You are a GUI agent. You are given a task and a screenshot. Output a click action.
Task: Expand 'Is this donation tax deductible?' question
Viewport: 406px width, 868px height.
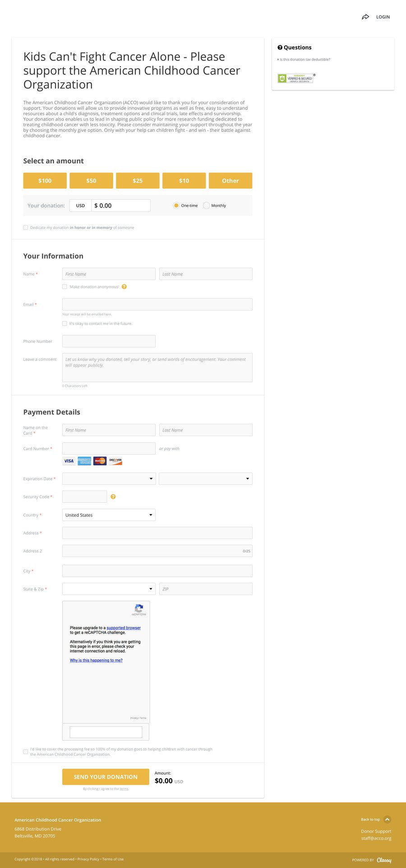[x=304, y=60]
